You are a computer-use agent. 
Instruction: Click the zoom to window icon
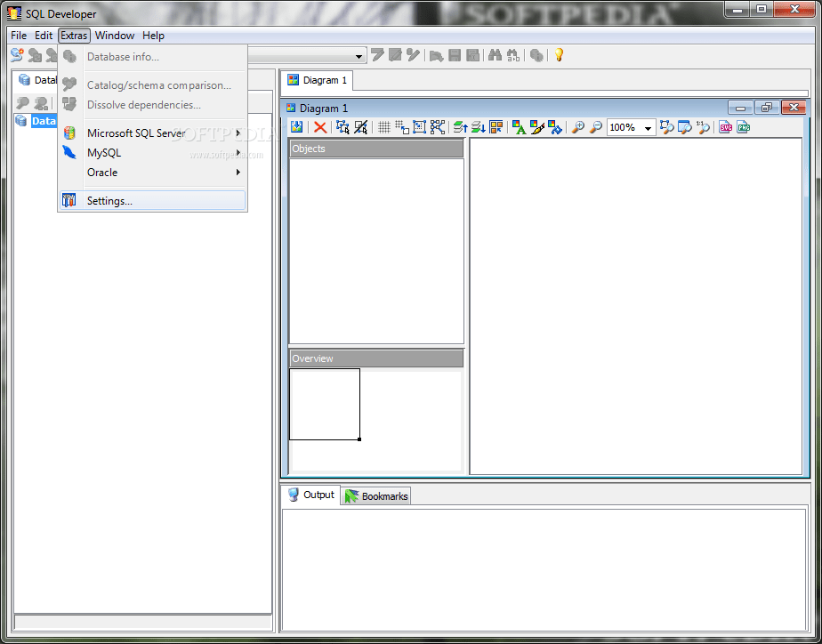coord(685,127)
